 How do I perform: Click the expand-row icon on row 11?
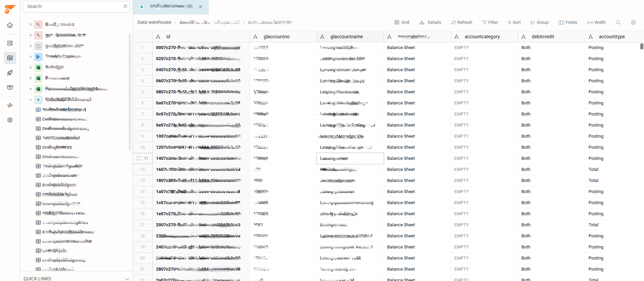(139, 158)
